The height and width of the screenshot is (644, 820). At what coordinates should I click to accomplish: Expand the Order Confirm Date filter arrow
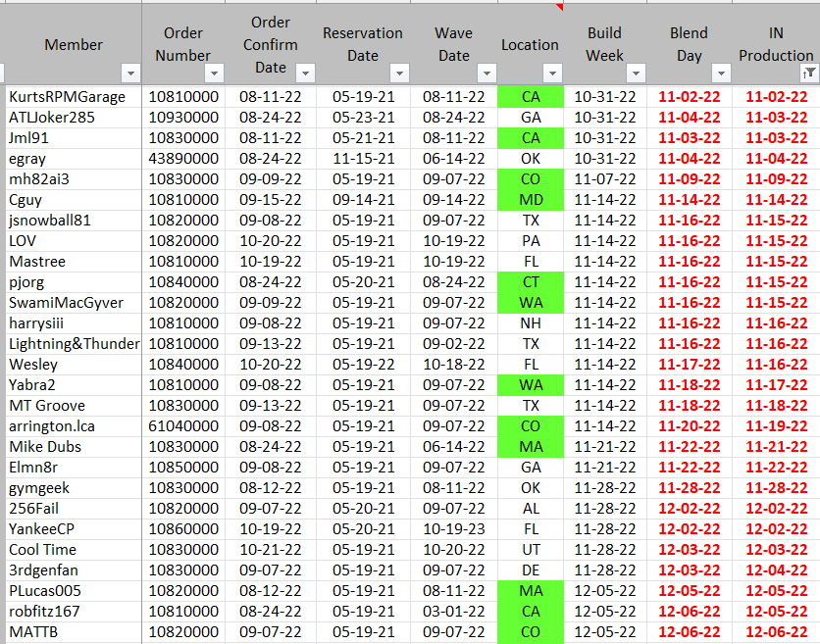(x=305, y=74)
